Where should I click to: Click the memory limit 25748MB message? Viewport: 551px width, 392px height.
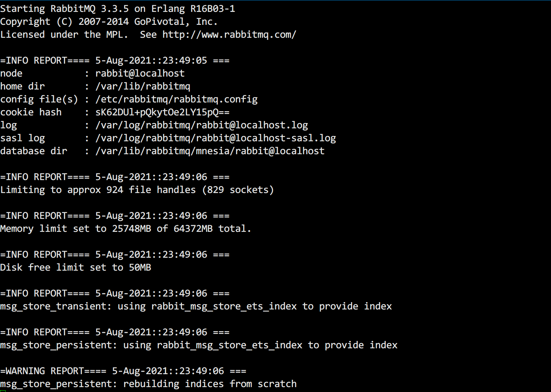tap(126, 229)
